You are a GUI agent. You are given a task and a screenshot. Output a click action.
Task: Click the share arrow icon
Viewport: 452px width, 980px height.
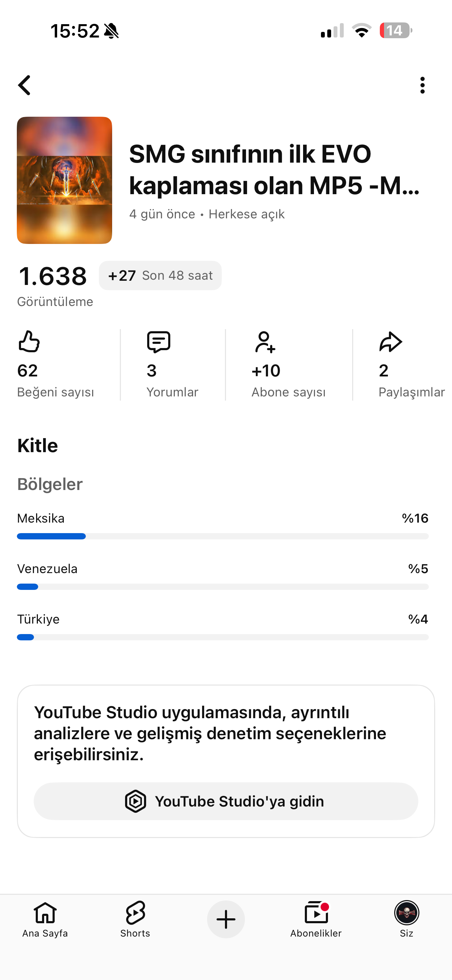[x=390, y=342]
